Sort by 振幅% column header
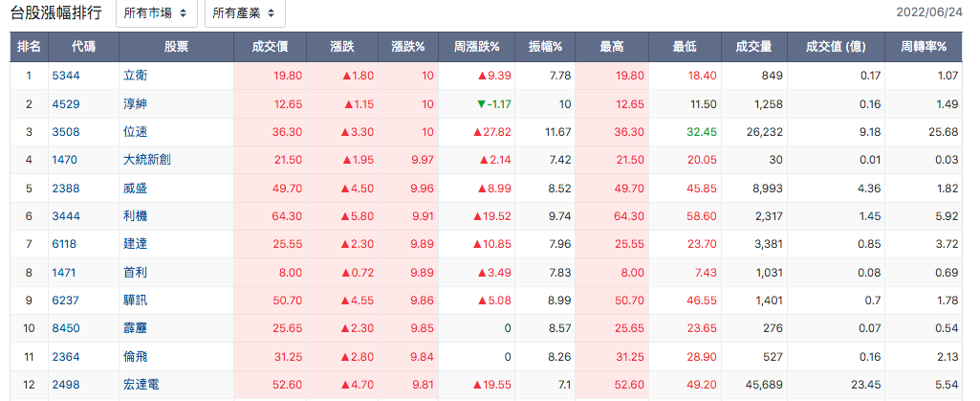Screen dimensions: 980x401 (546, 47)
